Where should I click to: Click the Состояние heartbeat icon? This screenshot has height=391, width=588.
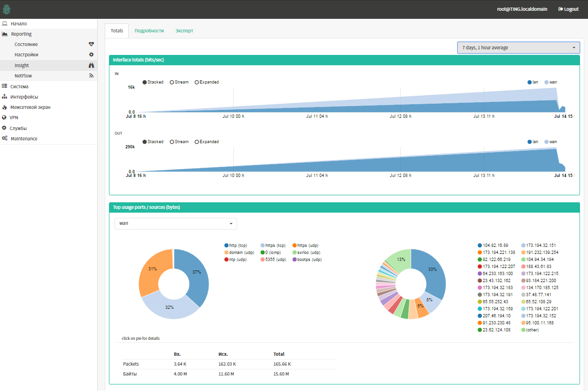pos(92,44)
